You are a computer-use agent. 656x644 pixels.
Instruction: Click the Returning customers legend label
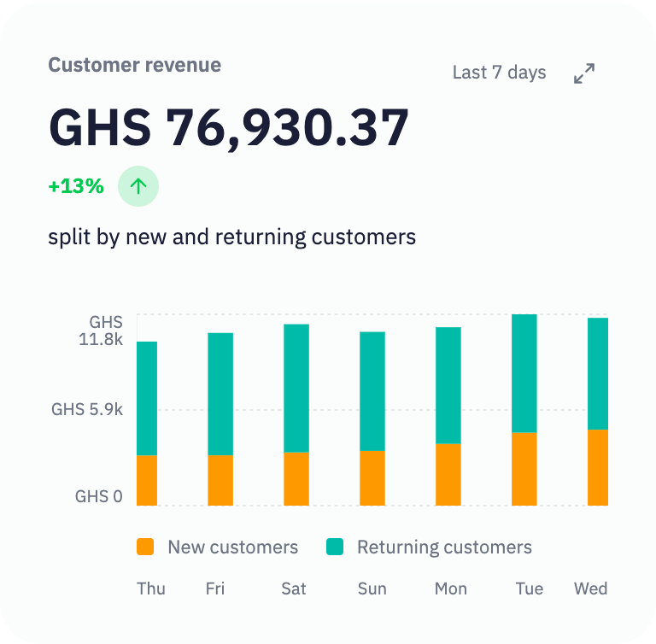[444, 547]
